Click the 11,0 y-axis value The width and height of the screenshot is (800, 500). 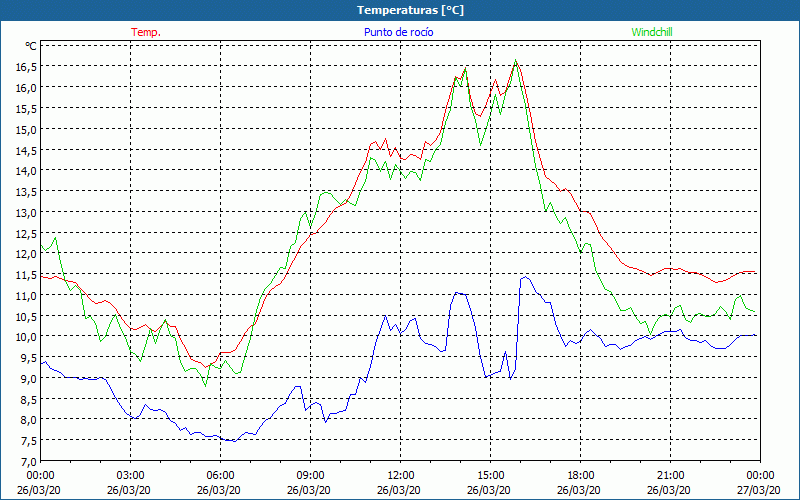pyautogui.click(x=26, y=296)
